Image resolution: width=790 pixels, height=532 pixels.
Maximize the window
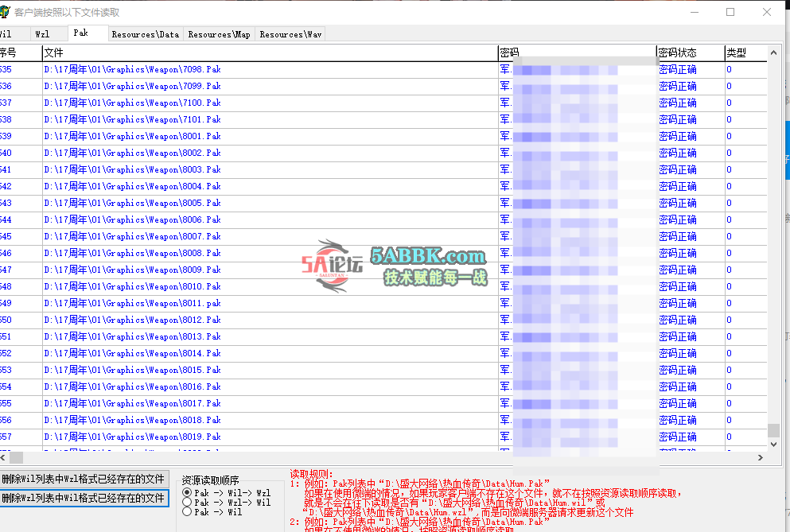click(x=730, y=12)
